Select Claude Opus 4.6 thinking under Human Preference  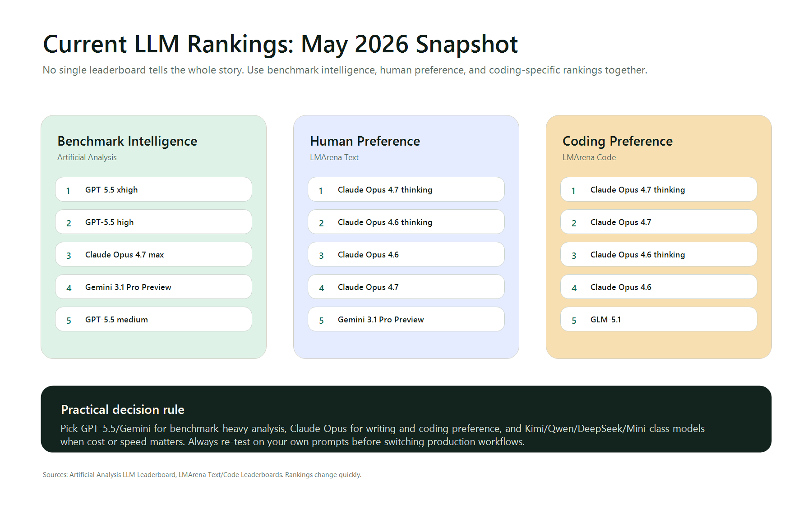406,222
